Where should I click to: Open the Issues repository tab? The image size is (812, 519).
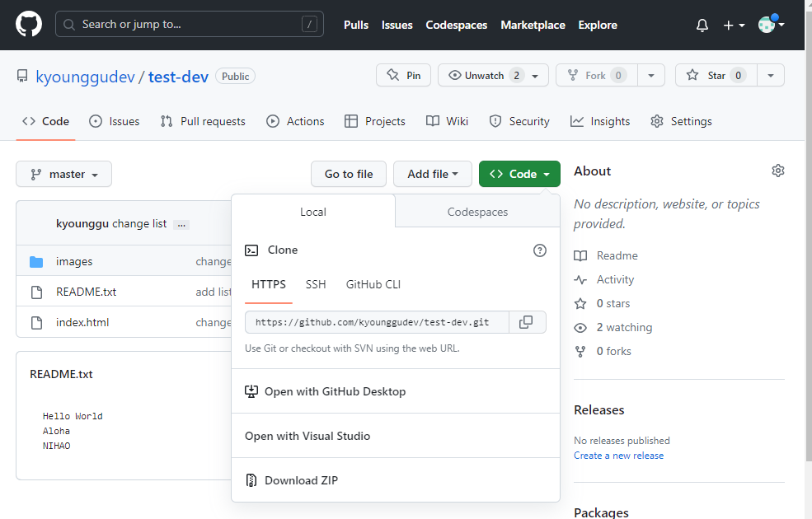pyautogui.click(x=114, y=122)
